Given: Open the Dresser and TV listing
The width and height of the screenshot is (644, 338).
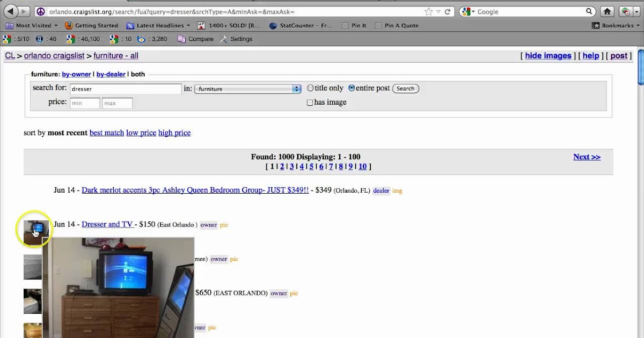Looking at the screenshot, I should click(x=107, y=224).
